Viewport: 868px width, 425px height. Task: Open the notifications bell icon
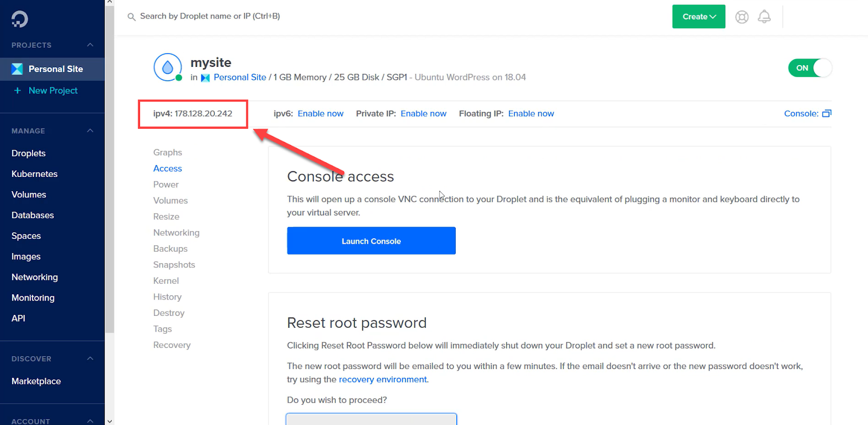point(764,17)
